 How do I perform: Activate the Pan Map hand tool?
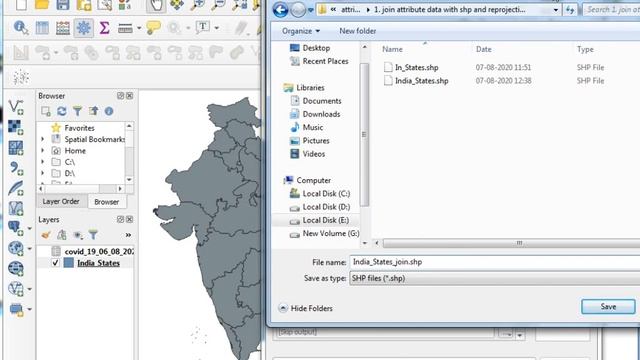pos(156,5)
